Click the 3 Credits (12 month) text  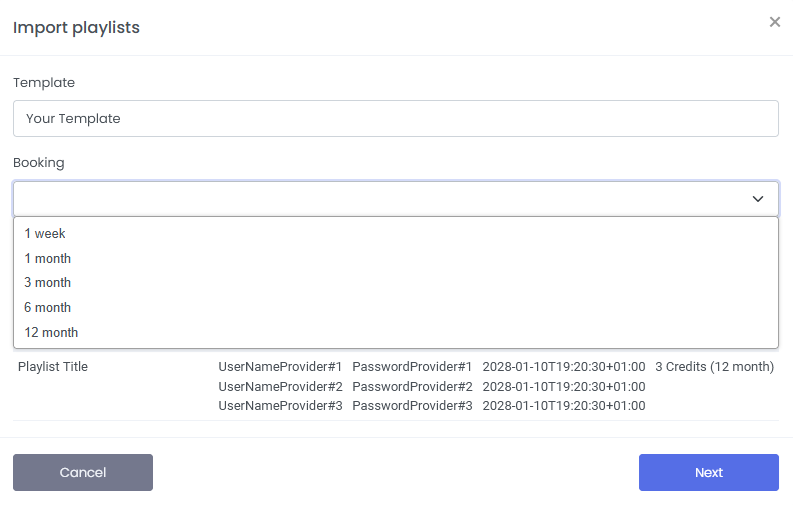[x=714, y=367]
